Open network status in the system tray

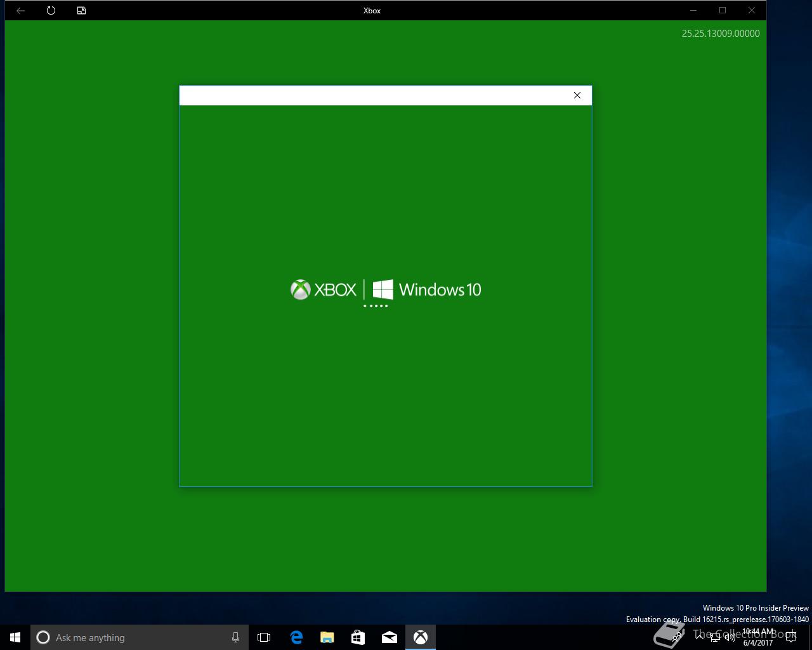point(715,637)
